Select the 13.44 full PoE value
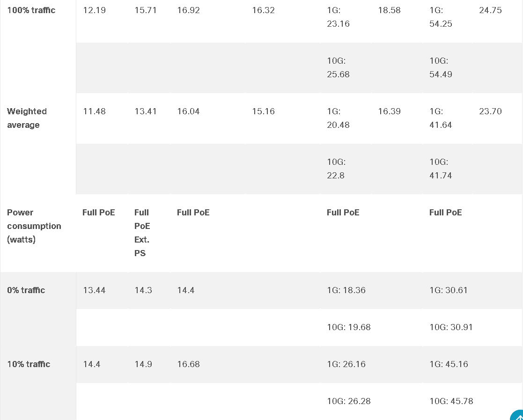The width and height of the screenshot is (523, 420). click(x=94, y=290)
